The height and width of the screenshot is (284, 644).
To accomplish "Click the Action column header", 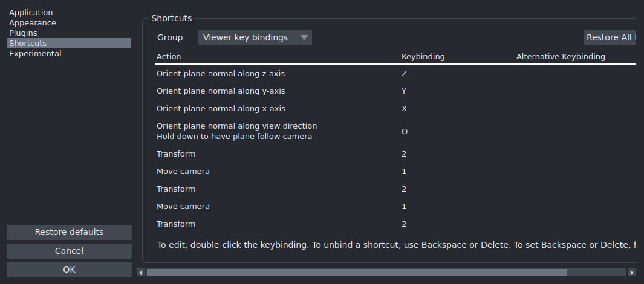I will pos(169,57).
